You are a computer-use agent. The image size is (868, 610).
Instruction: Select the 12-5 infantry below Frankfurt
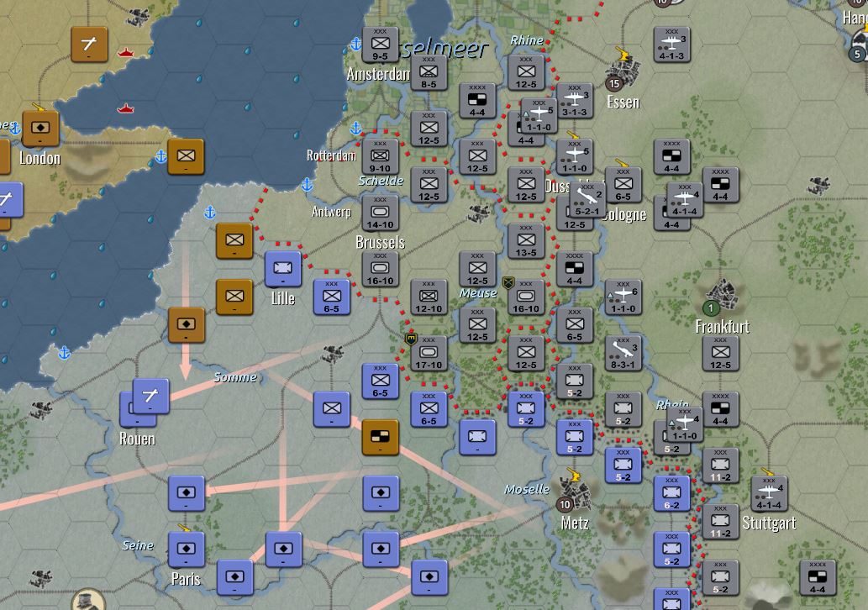720,353
